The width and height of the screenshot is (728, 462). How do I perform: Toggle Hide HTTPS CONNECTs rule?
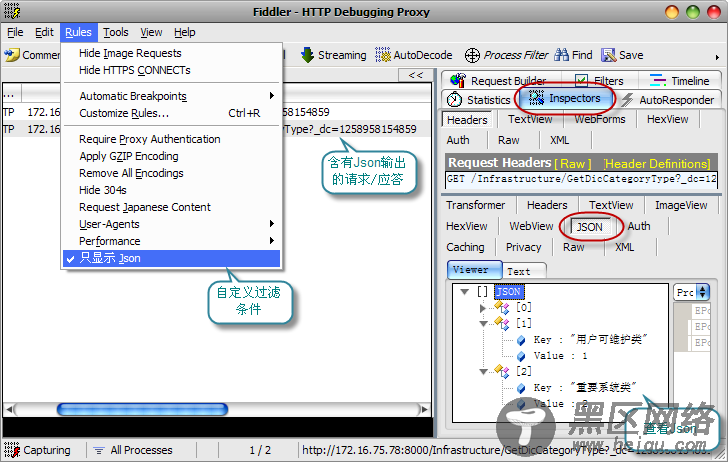point(135,70)
